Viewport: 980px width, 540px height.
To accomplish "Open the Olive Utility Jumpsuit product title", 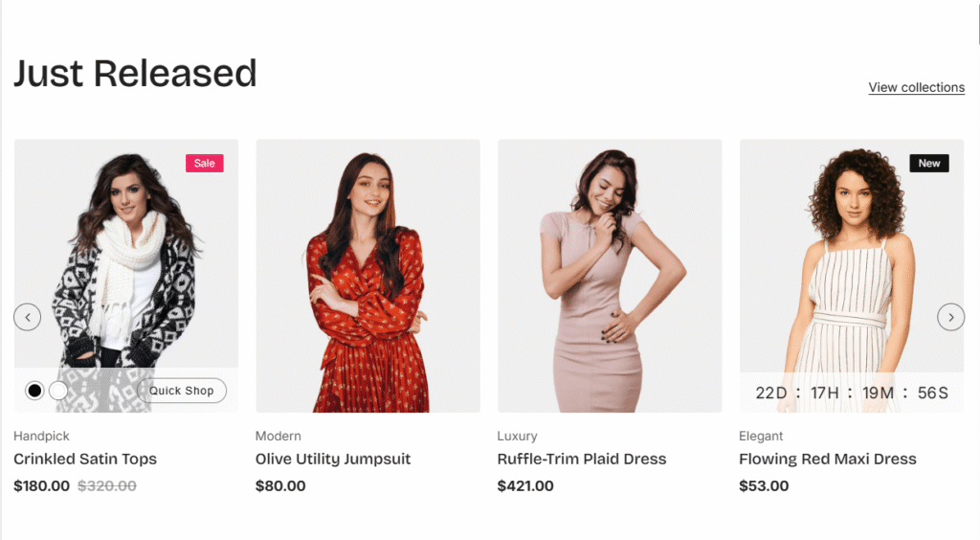I will [x=333, y=460].
